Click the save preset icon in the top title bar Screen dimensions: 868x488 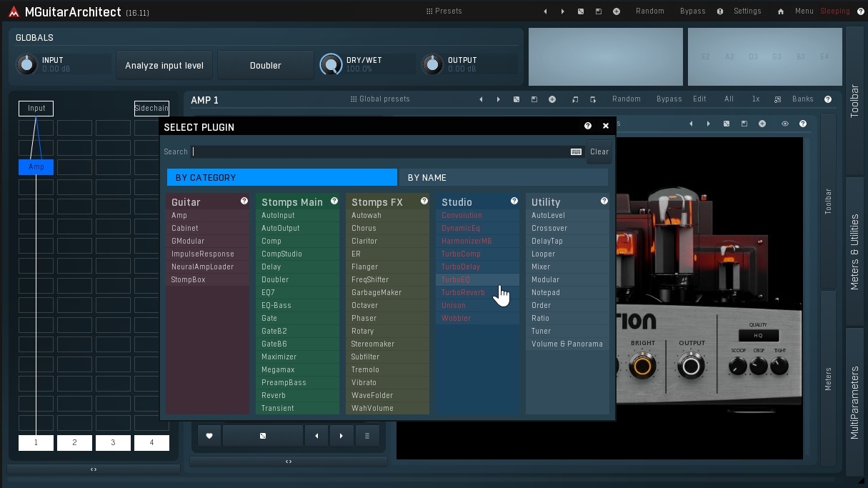[x=599, y=11]
